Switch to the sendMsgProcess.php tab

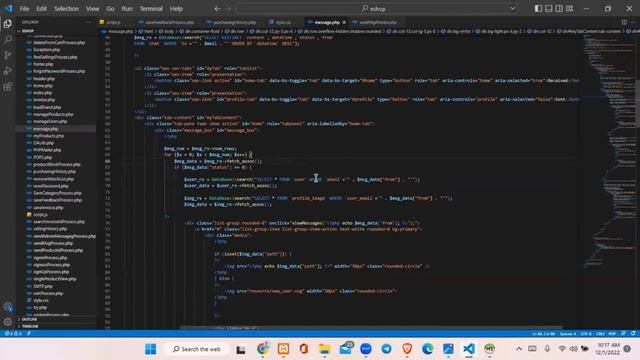[x=378, y=22]
